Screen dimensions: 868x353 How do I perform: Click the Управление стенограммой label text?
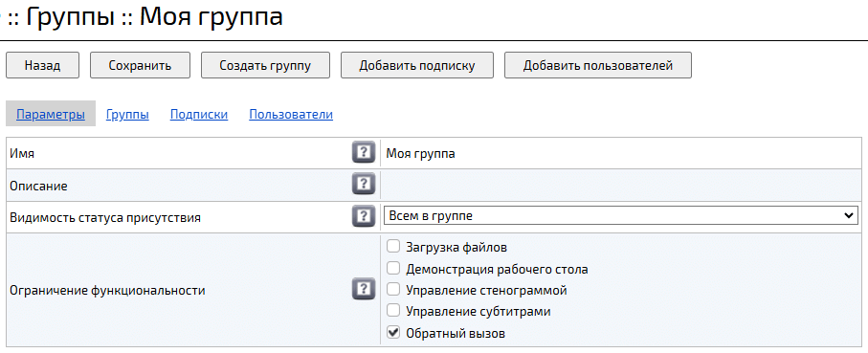point(486,290)
